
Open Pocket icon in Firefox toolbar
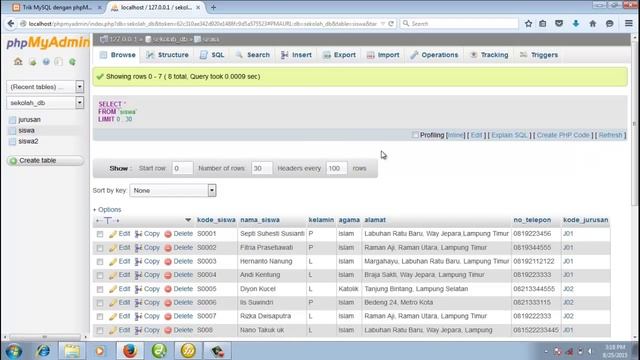click(559, 24)
